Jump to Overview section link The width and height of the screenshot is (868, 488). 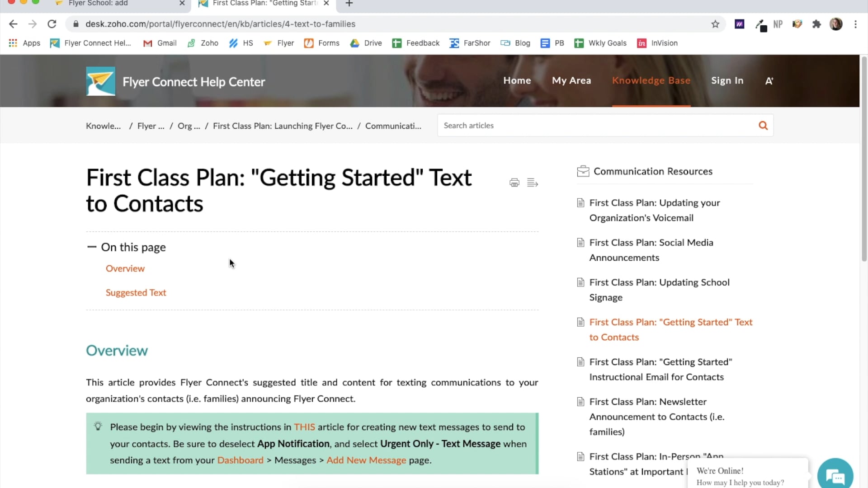[x=125, y=268]
